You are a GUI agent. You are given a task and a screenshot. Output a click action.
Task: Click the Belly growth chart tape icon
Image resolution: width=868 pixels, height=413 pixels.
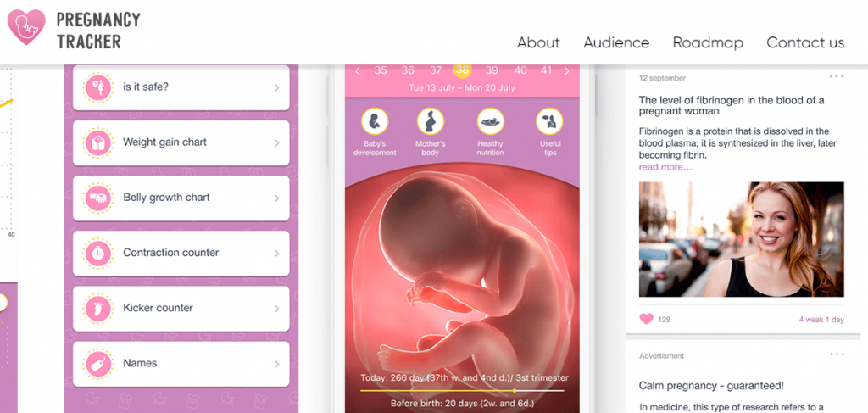click(98, 198)
